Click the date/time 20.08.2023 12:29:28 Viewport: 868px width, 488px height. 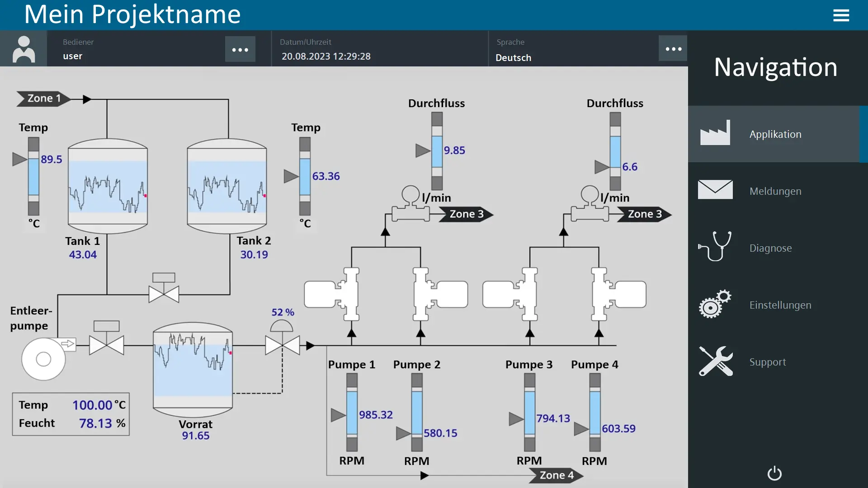pos(326,56)
